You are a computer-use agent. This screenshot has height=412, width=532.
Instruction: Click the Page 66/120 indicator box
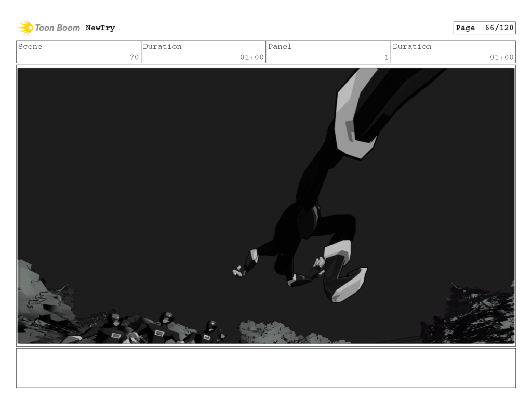point(485,28)
